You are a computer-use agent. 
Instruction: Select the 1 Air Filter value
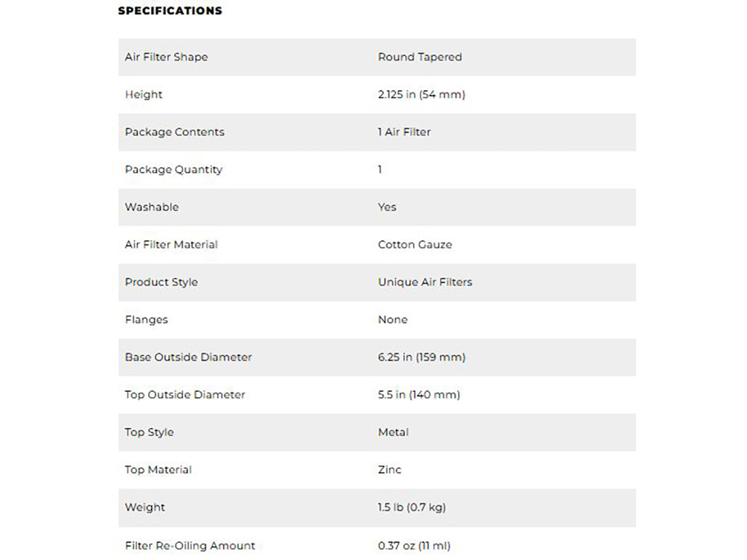coord(404,132)
